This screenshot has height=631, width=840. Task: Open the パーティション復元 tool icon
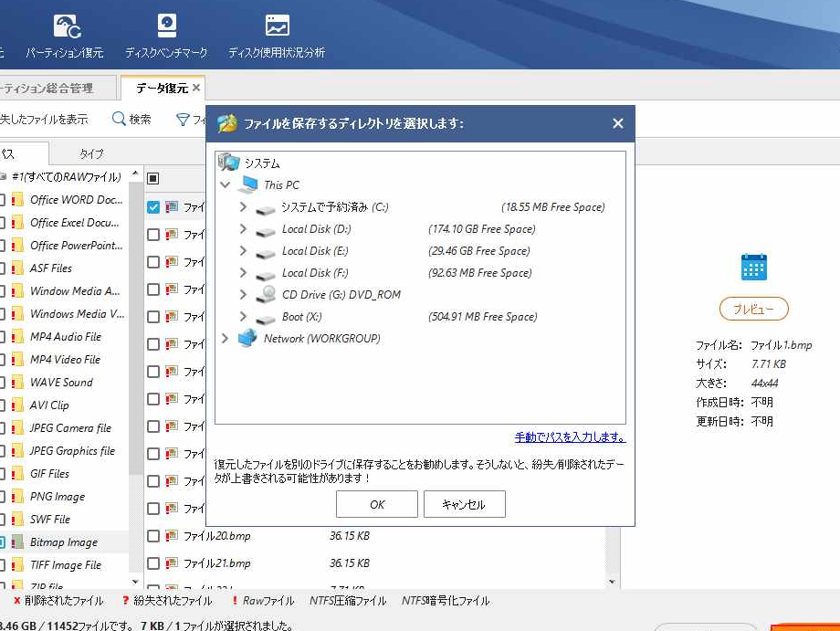(x=65, y=26)
